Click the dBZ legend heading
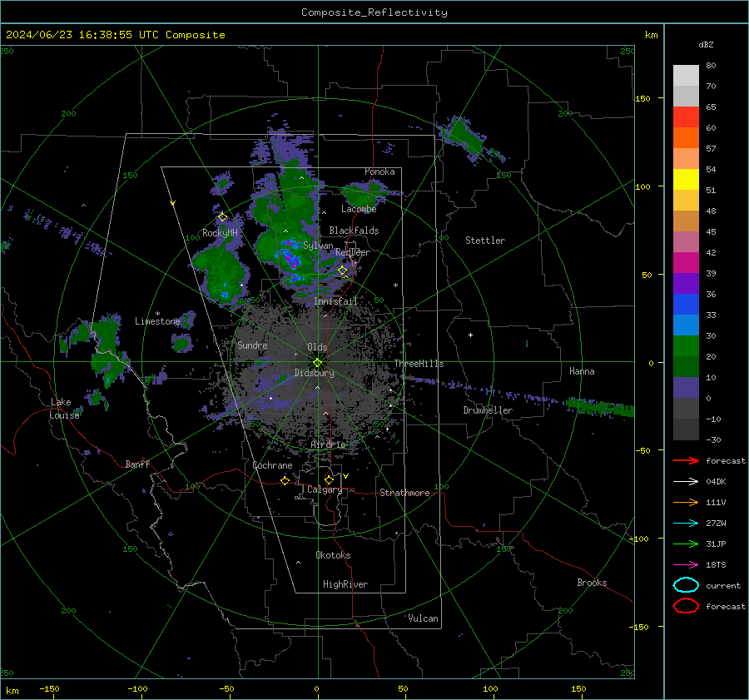 coord(706,44)
